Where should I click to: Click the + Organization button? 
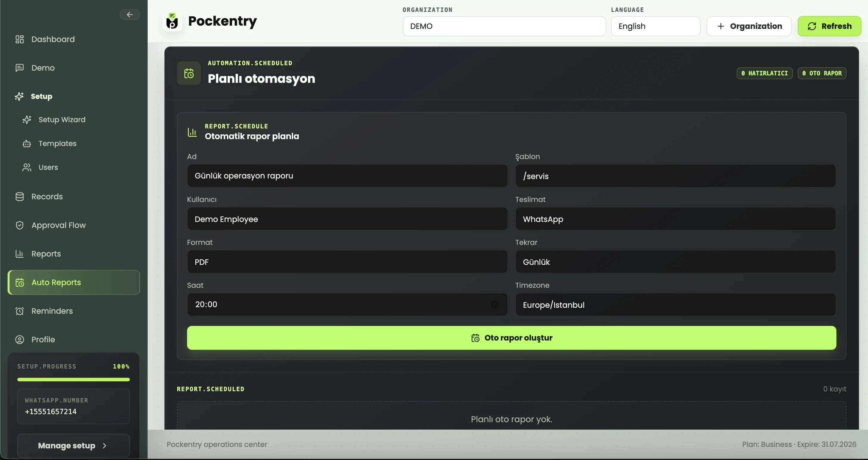click(749, 26)
